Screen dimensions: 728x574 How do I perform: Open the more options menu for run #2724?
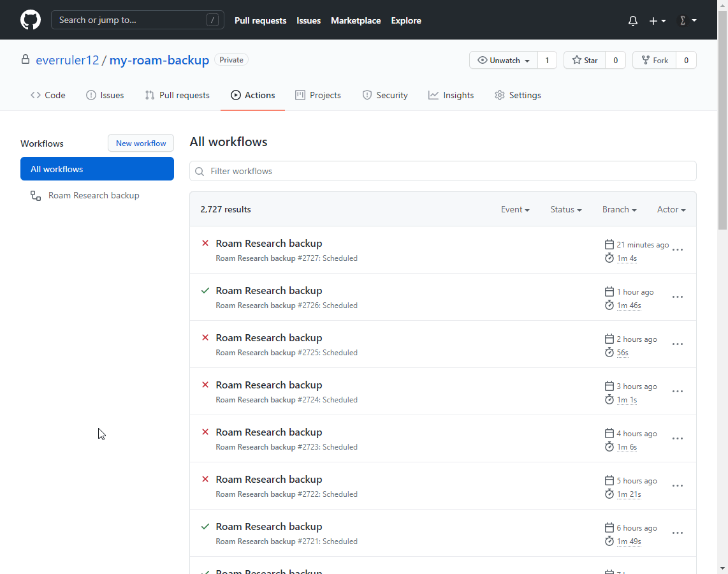click(678, 392)
